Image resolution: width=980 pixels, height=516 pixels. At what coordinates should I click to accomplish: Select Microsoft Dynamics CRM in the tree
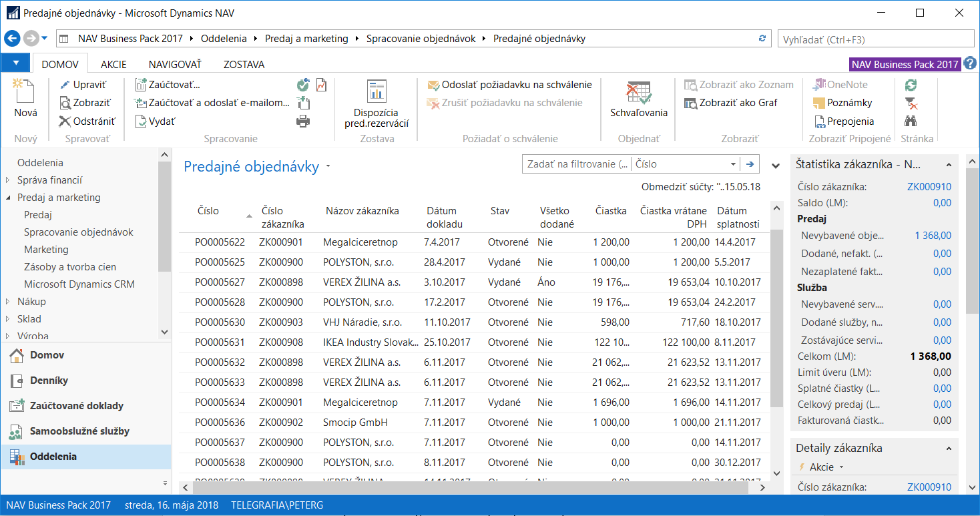[x=79, y=284]
